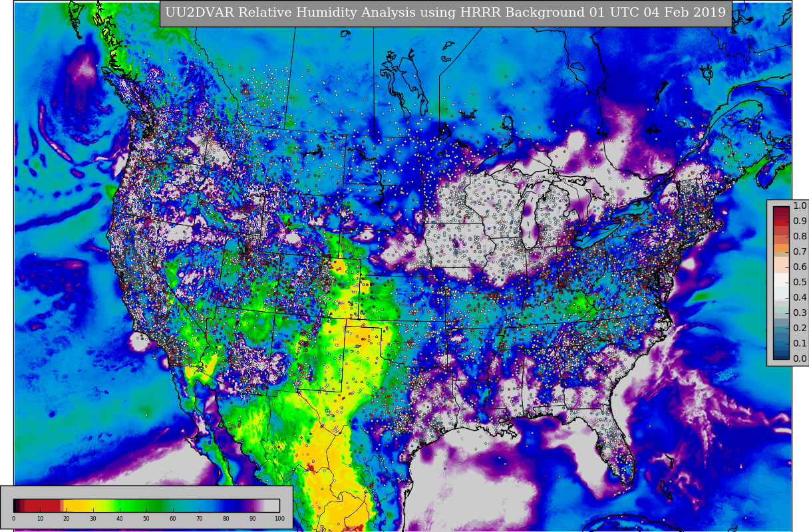Click the '40' tick label on humidity colorbar

tap(120, 519)
